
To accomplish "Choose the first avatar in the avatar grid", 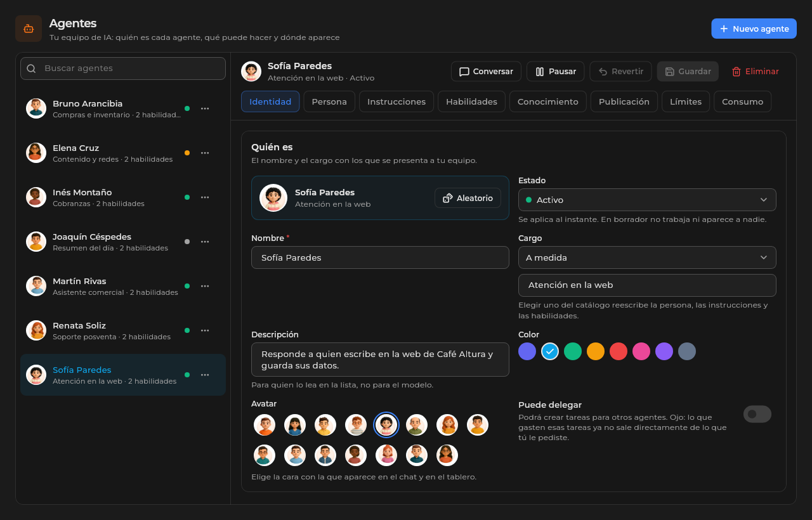I will pos(265,425).
